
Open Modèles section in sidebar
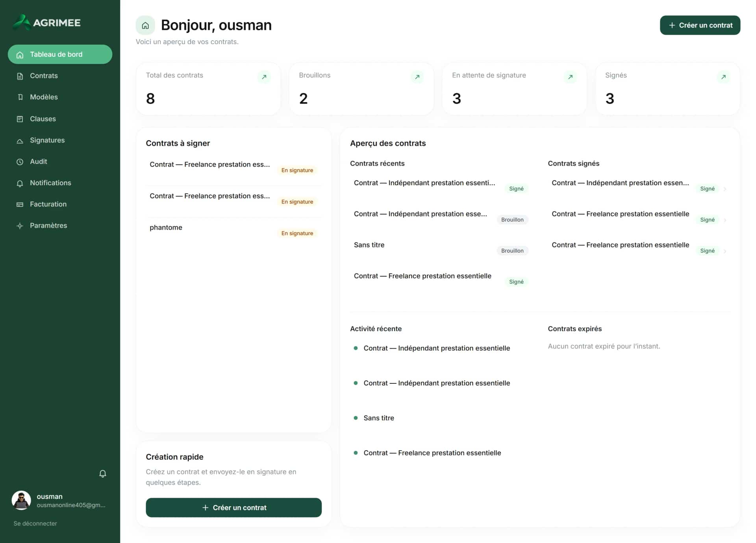[x=60, y=97]
